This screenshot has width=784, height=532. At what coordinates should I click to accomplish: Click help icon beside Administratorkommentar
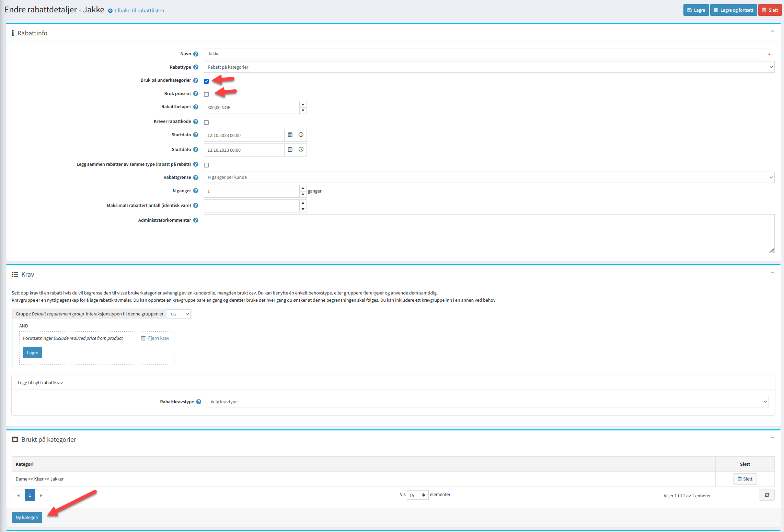click(196, 220)
